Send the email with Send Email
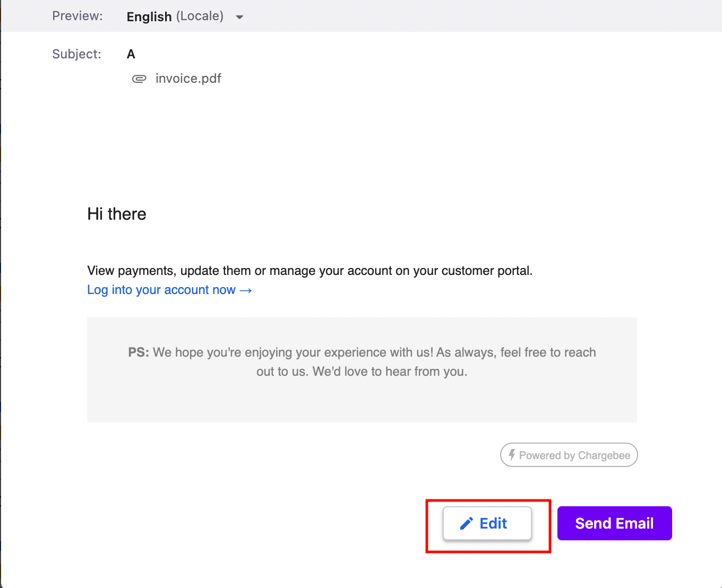Image resolution: width=722 pixels, height=588 pixels. 614,523
